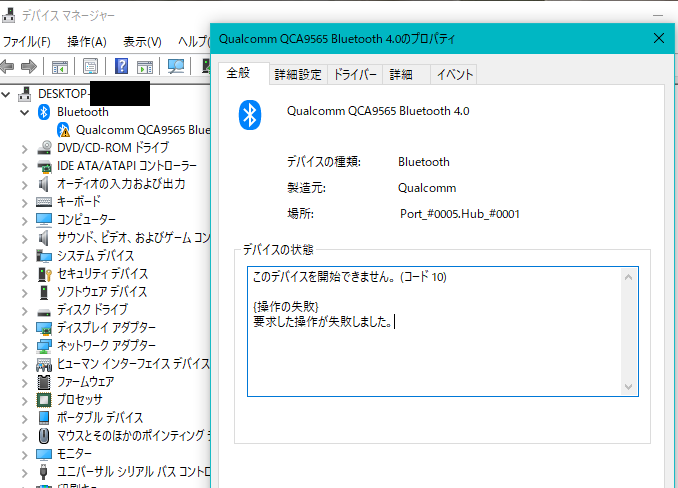
Task: Click the USB controller plug icon
Action: tap(43, 472)
